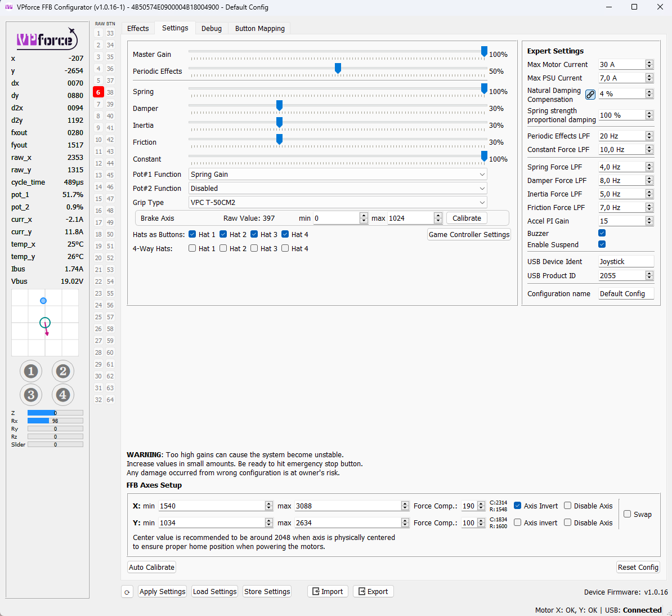Click the joystick position XY plot

coord(45,323)
